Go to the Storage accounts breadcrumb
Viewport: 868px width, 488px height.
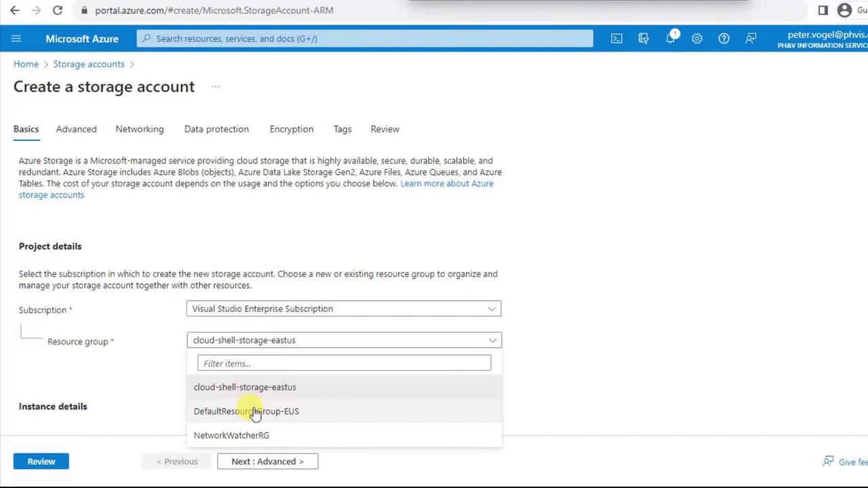89,64
